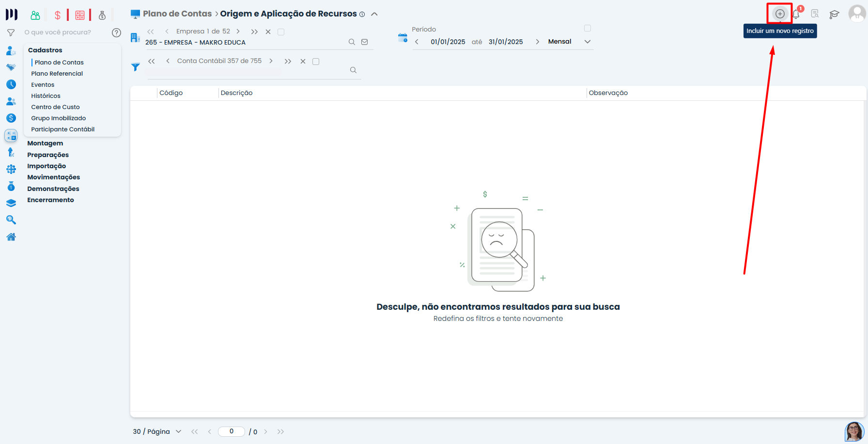The height and width of the screenshot is (444, 868).
Task: Open the red calculator module icon
Action: tap(80, 16)
